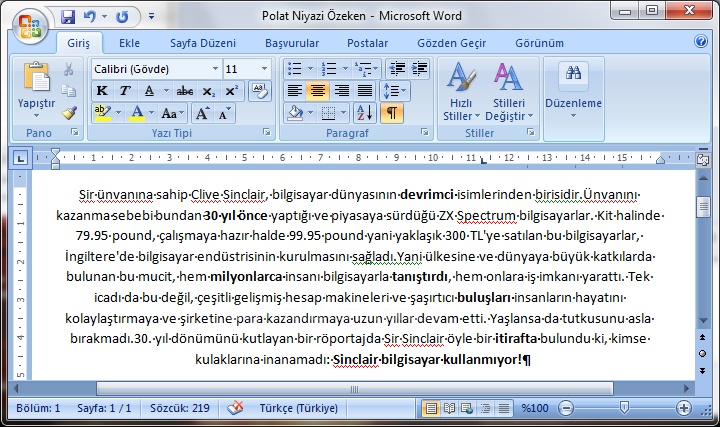Cut selection with scissors icon
Screen dimensions: 720x427
tap(69, 69)
